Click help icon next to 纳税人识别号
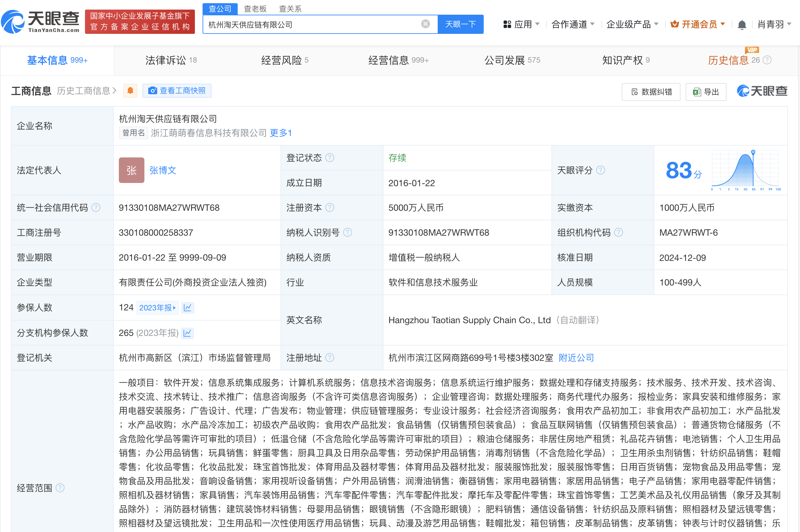 348,232
